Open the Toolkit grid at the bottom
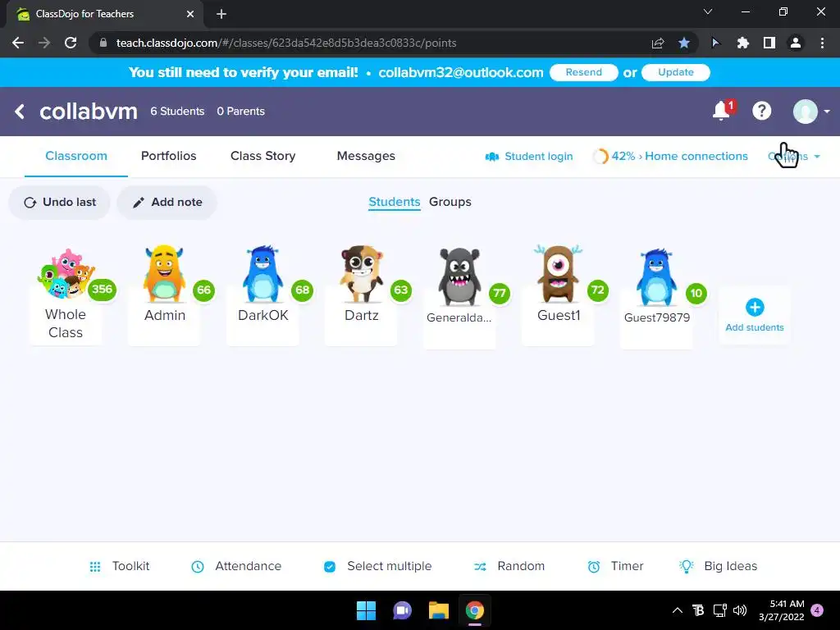 tap(119, 566)
